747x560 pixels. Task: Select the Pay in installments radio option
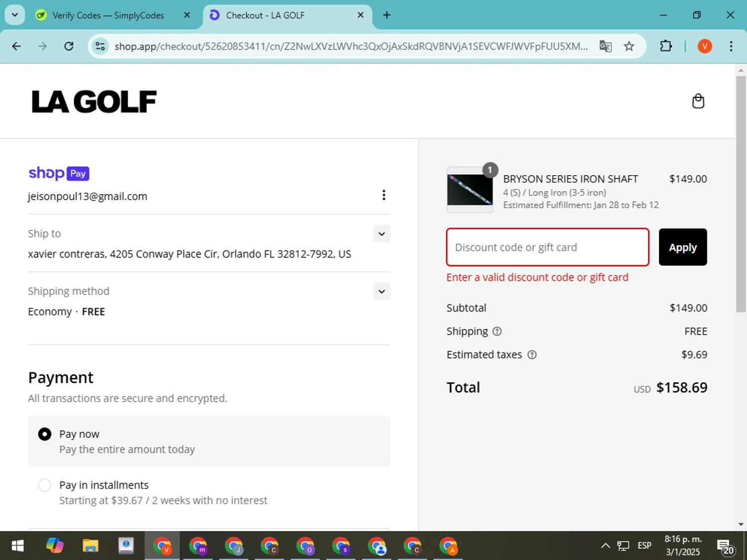tap(45, 485)
